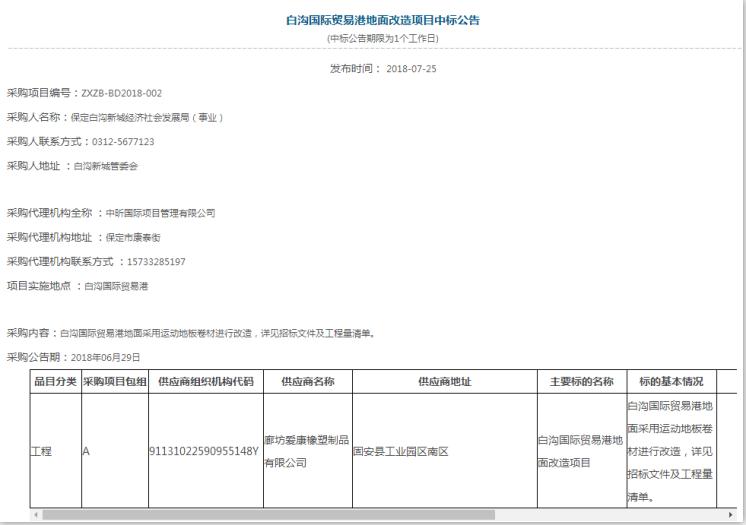746x525 pixels.
Task: Click the 品目分类 column header
Action: (54, 382)
